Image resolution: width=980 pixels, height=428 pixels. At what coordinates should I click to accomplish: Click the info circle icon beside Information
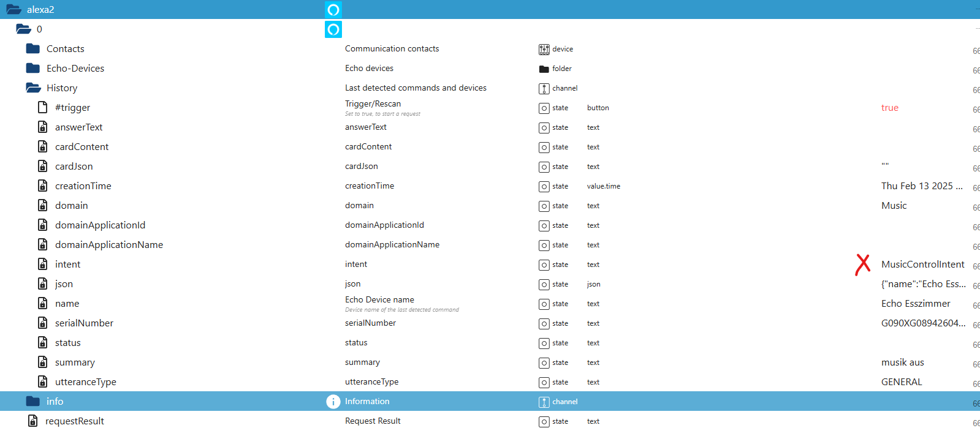[333, 402]
